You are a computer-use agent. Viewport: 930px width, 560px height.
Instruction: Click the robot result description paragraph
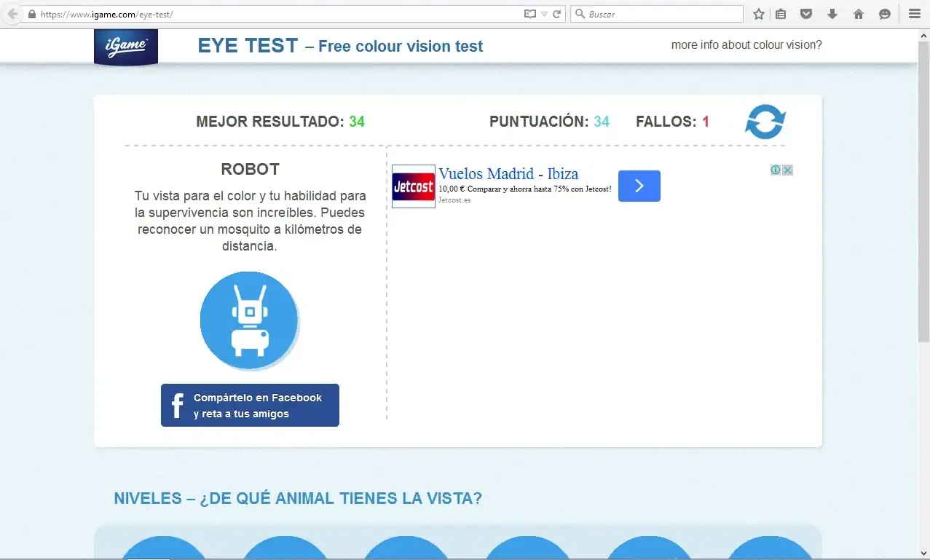click(250, 221)
